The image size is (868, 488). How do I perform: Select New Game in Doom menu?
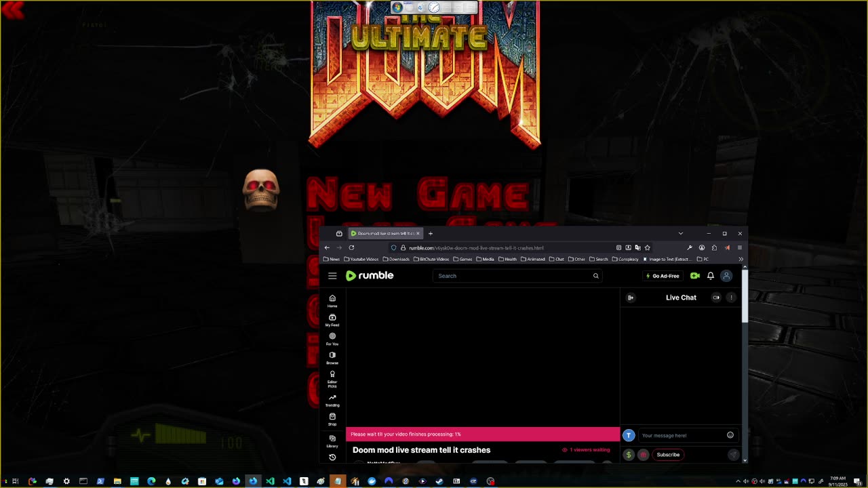point(418,195)
